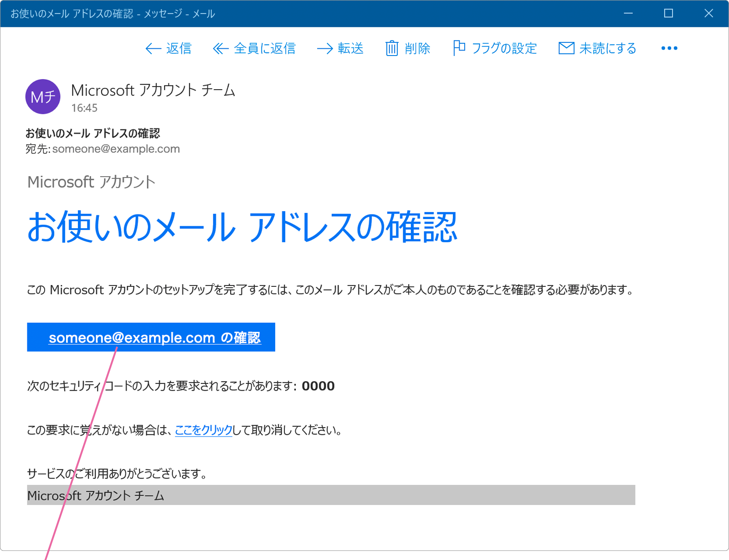Image resolution: width=729 pixels, height=560 pixels.
Task: Click the highlighted Microsoft アカウント チーム signature
Action: [x=331, y=495]
